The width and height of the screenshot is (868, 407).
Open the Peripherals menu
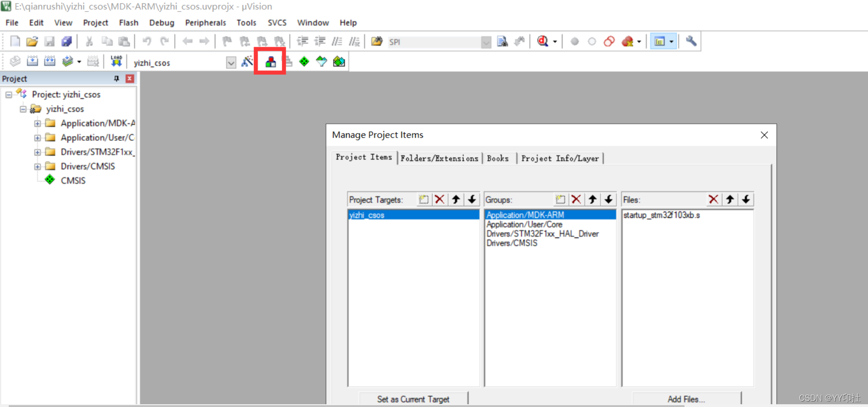(206, 23)
